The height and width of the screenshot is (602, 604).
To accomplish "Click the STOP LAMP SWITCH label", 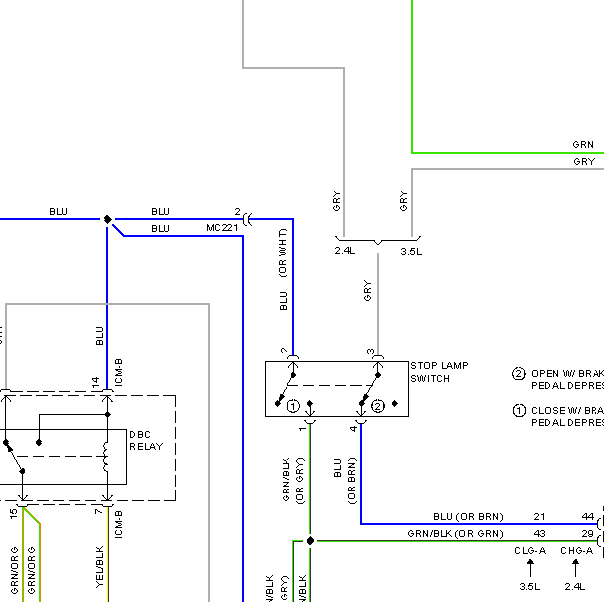I will pyautogui.click(x=439, y=372).
